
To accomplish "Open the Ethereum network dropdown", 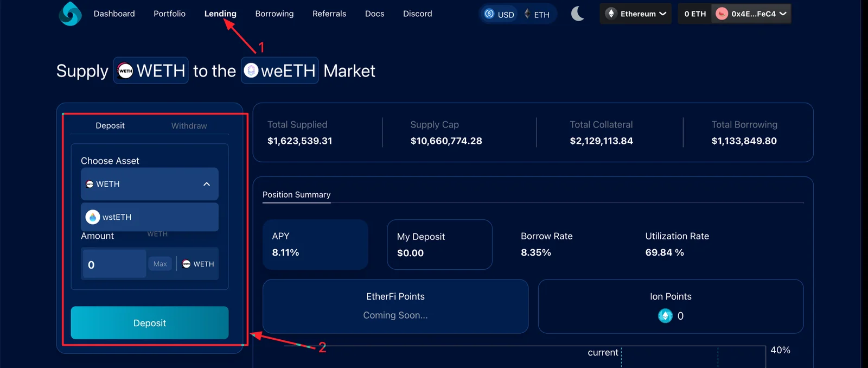I will click(x=635, y=14).
